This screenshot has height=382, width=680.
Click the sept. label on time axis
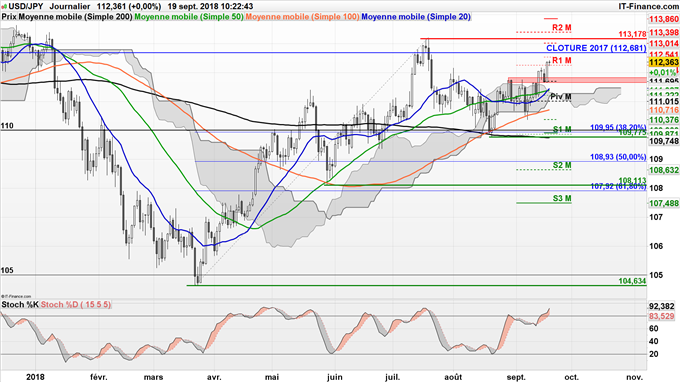(x=516, y=377)
